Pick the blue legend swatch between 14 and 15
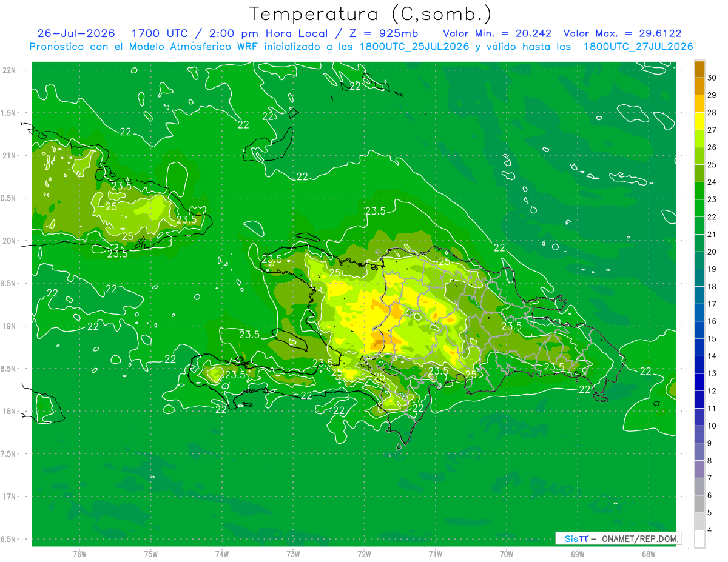The image size is (728, 562). (699, 347)
